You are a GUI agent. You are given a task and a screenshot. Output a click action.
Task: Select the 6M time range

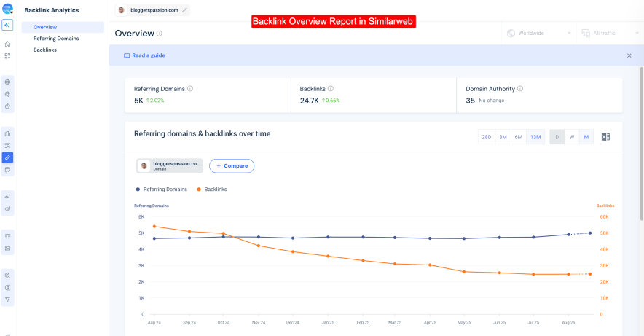pos(518,137)
